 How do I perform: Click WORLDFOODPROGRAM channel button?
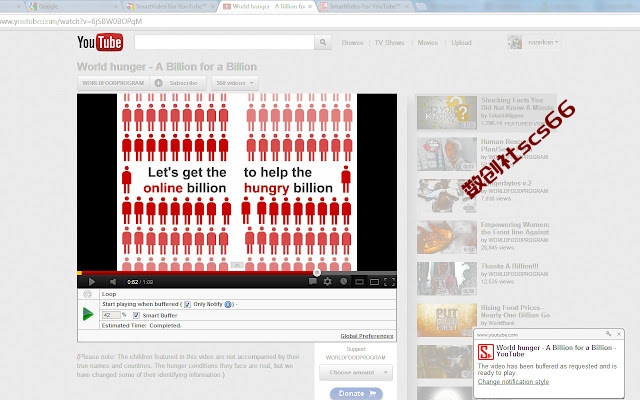113,83
